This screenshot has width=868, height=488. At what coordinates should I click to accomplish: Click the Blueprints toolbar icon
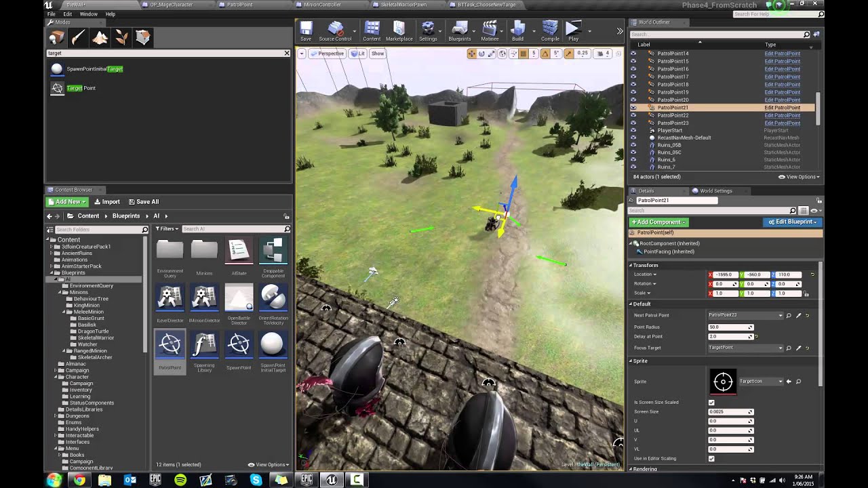(x=460, y=31)
